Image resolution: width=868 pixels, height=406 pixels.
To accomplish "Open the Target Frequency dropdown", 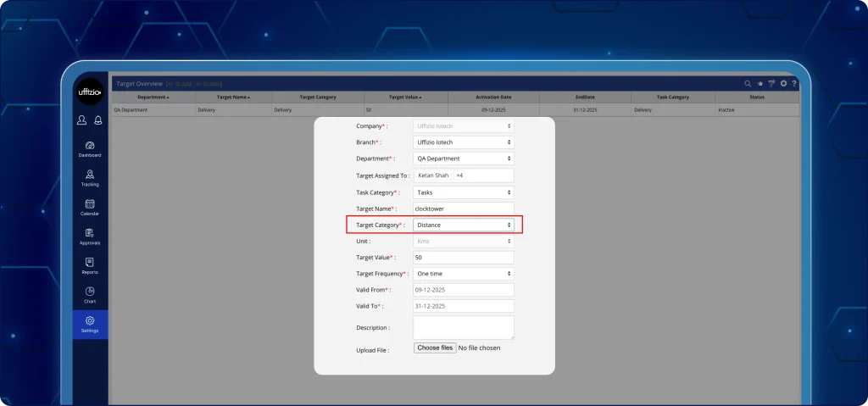I will pos(464,274).
